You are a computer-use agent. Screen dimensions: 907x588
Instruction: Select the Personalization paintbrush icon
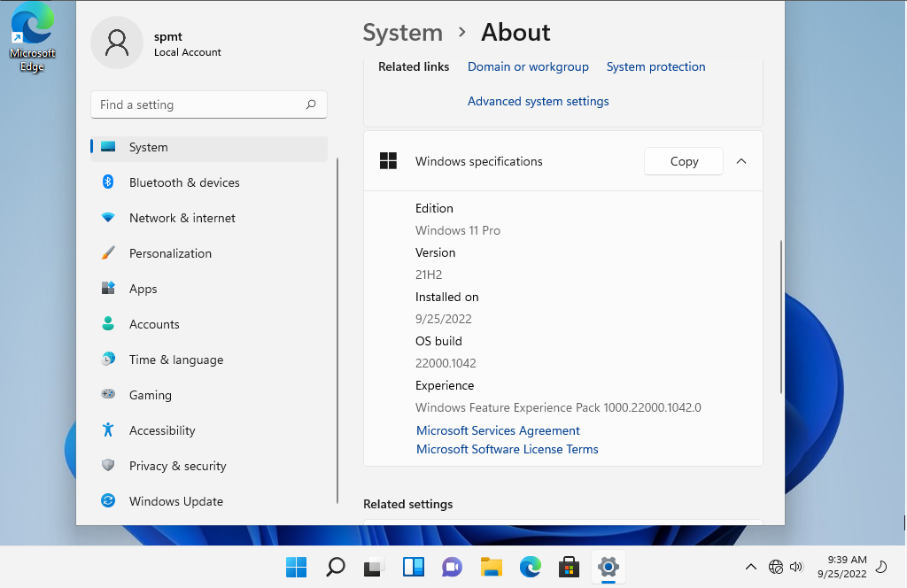click(x=108, y=253)
